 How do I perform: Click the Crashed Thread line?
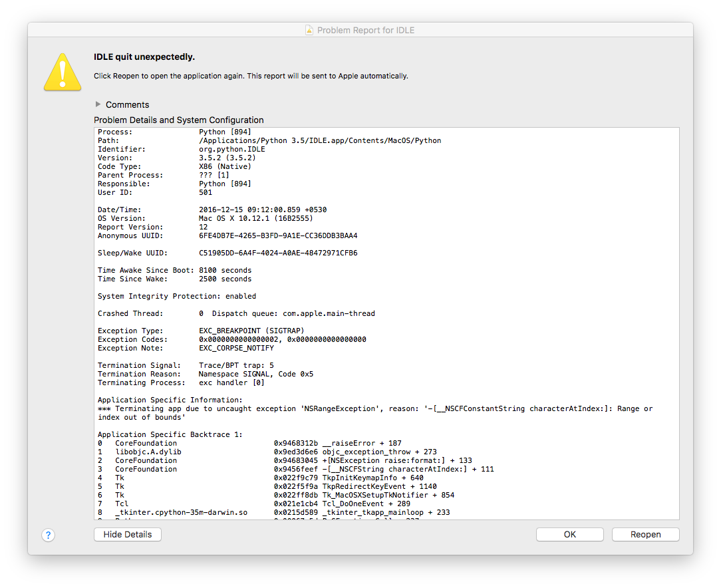click(236, 313)
